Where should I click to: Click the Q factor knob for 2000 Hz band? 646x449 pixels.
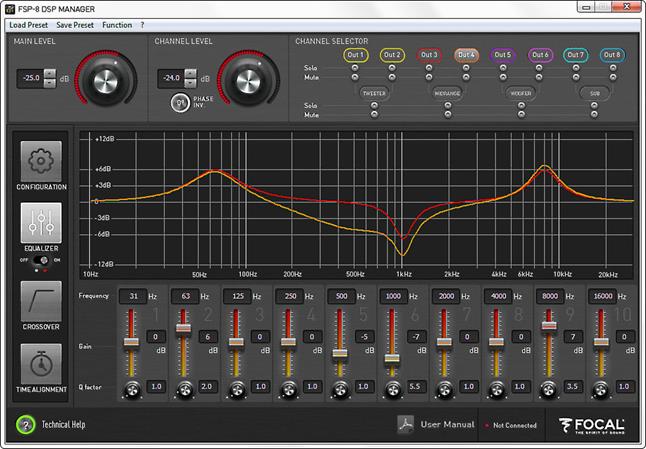pyautogui.click(x=445, y=389)
